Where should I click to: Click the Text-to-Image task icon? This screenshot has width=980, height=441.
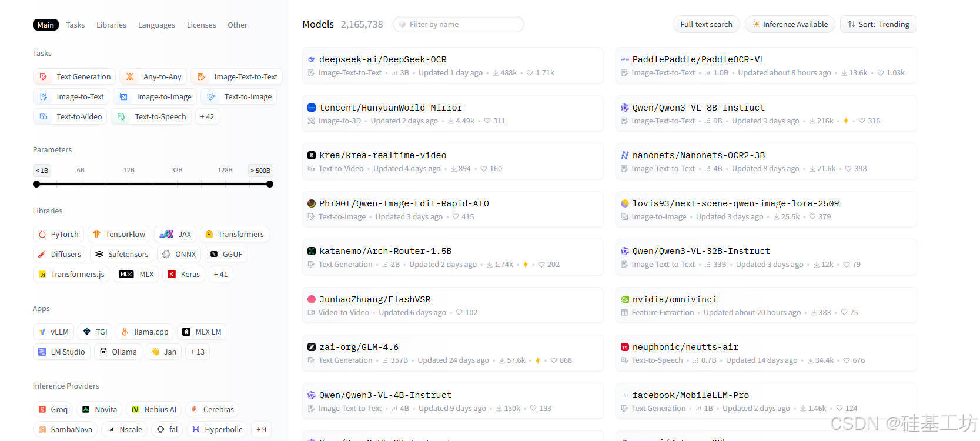point(211,96)
